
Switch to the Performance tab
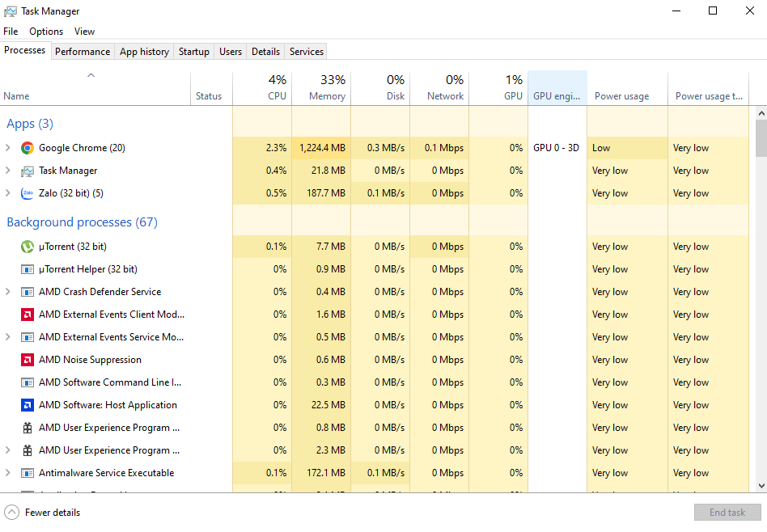83,52
